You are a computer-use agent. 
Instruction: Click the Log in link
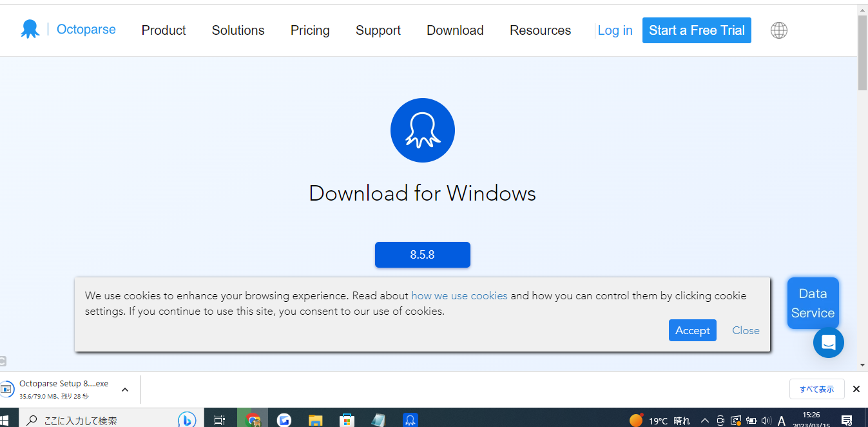(x=615, y=30)
